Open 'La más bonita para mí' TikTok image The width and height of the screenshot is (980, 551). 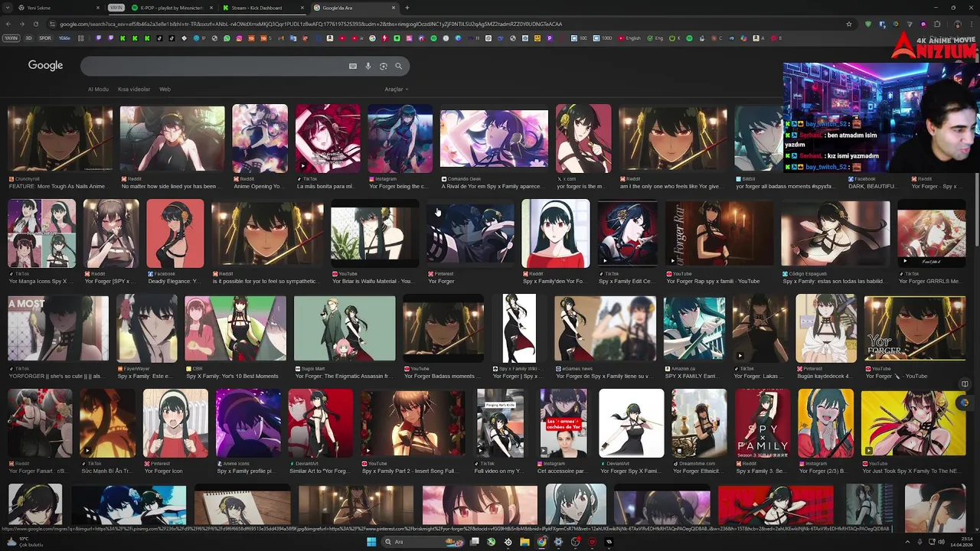(328, 139)
